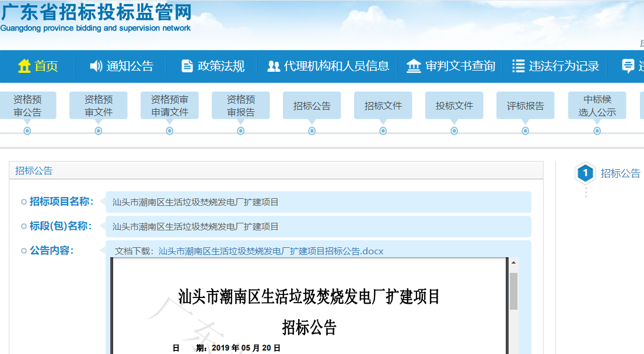Download the 招标公告.docx document
The height and width of the screenshot is (354, 644).
[x=271, y=251]
